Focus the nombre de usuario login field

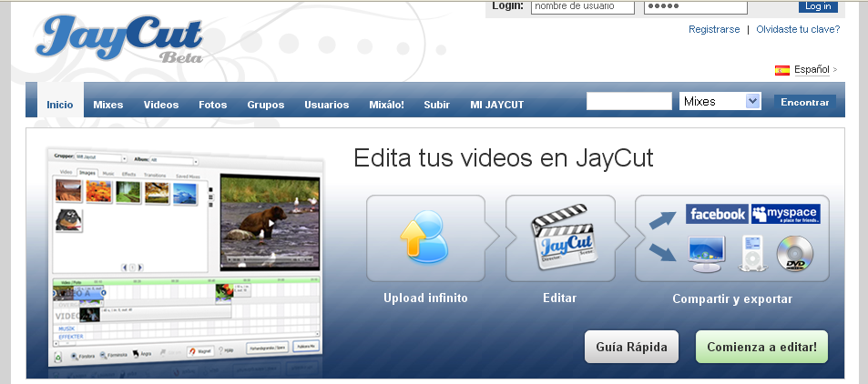click(583, 6)
